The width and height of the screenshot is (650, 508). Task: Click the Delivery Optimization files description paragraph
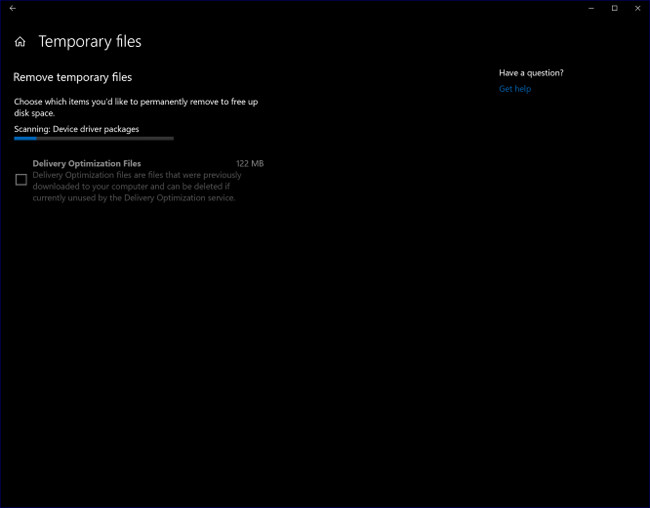137,186
